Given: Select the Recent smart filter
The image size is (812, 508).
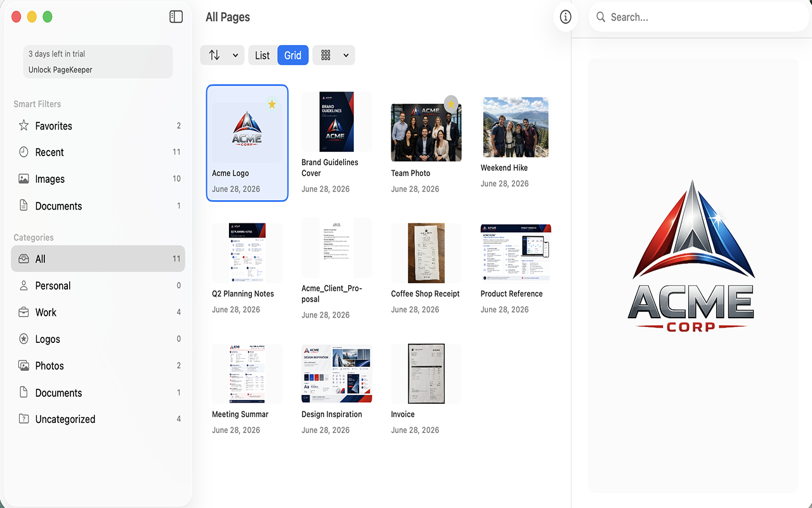Looking at the screenshot, I should (98, 152).
